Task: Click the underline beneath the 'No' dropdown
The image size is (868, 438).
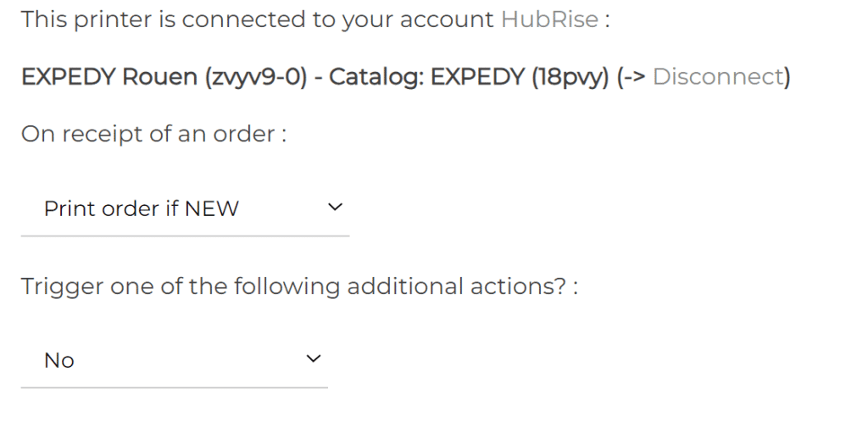Action: [x=173, y=387]
